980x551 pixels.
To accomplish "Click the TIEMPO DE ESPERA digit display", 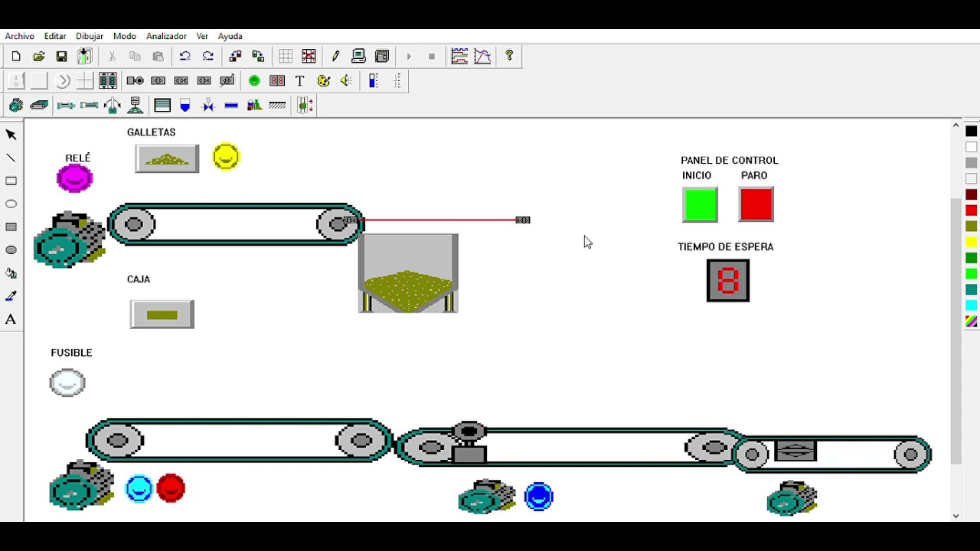I will [728, 280].
